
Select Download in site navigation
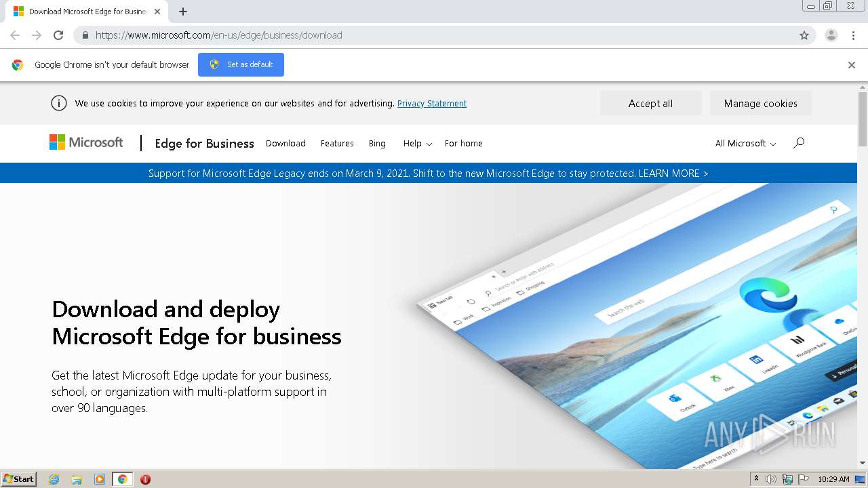(x=285, y=143)
